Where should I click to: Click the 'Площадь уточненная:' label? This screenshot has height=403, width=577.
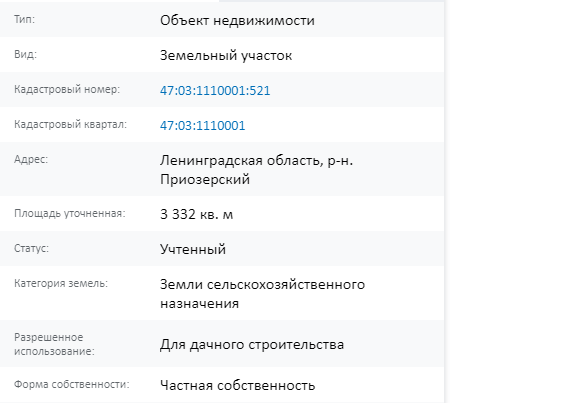(x=70, y=213)
